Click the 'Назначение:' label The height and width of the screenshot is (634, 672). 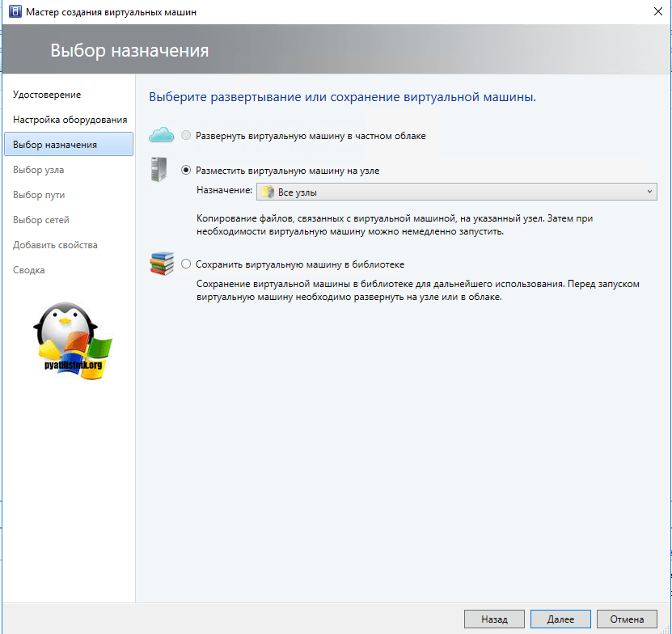click(x=224, y=190)
